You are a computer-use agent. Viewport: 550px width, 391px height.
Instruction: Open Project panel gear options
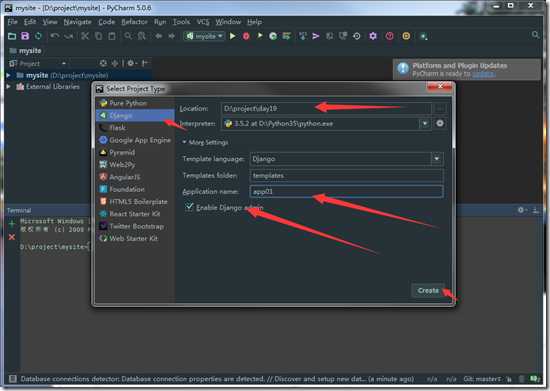pyautogui.click(x=132, y=63)
